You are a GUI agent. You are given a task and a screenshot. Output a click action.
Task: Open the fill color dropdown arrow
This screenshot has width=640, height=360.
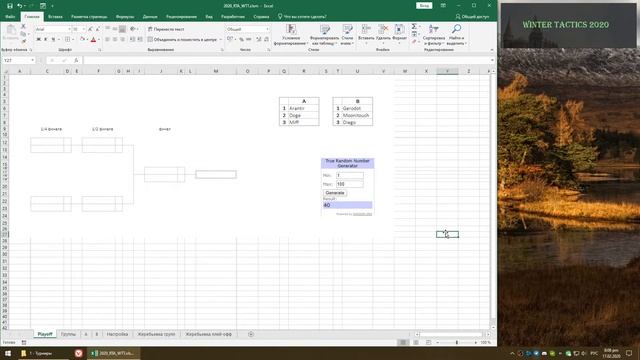click(x=87, y=40)
